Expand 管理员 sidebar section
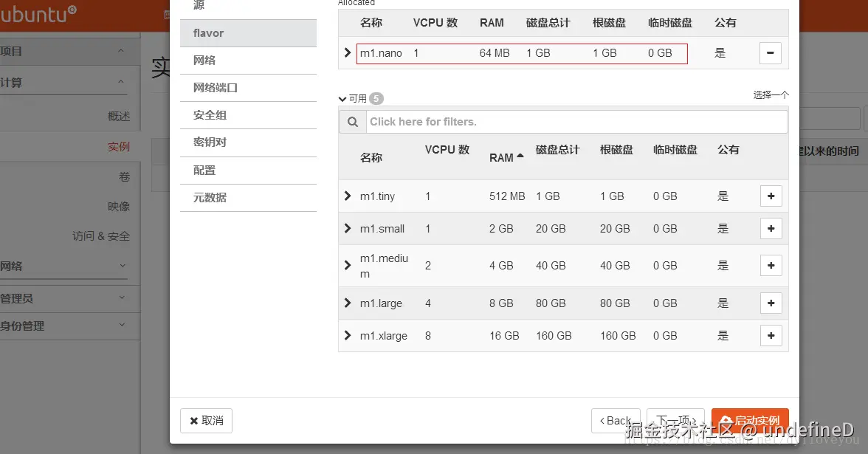The height and width of the screenshot is (454, 868). pos(123,297)
